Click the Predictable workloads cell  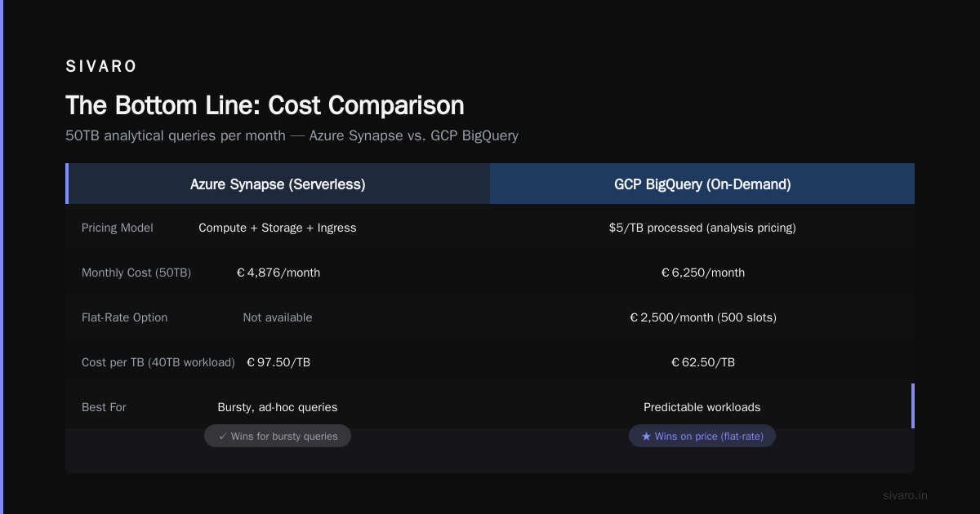pos(702,407)
